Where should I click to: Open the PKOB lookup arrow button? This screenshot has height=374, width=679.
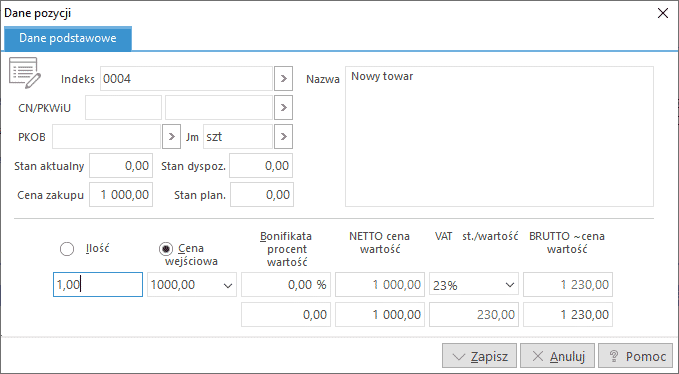pos(171,136)
